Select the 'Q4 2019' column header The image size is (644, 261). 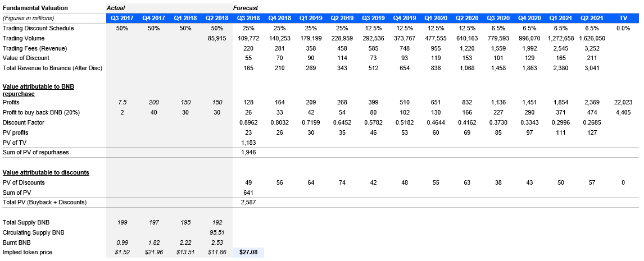405,18
